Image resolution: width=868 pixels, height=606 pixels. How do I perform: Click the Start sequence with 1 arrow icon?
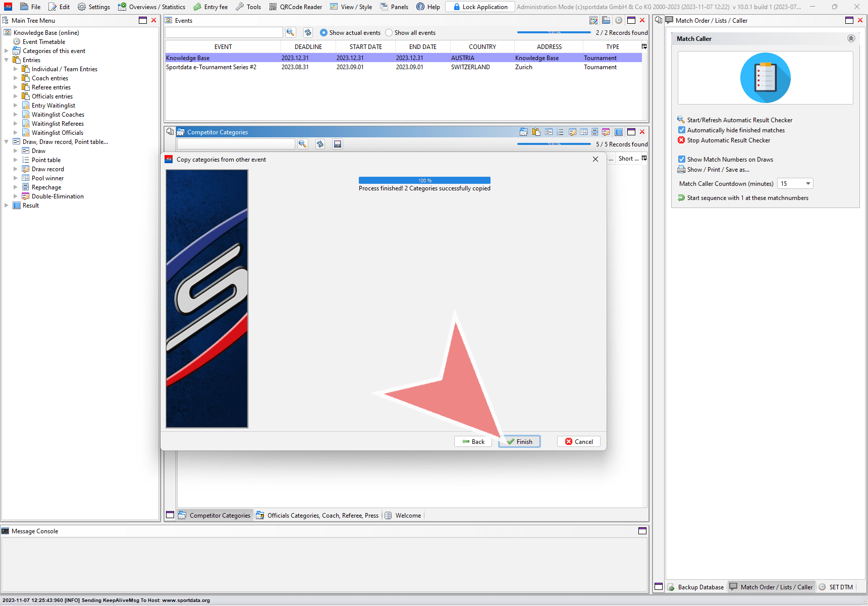[681, 198]
